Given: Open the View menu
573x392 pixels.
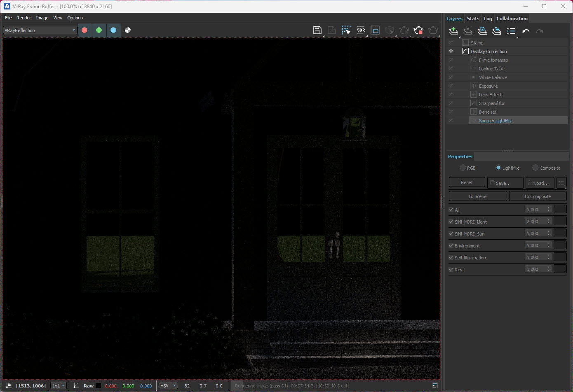Looking at the screenshot, I should click(58, 18).
